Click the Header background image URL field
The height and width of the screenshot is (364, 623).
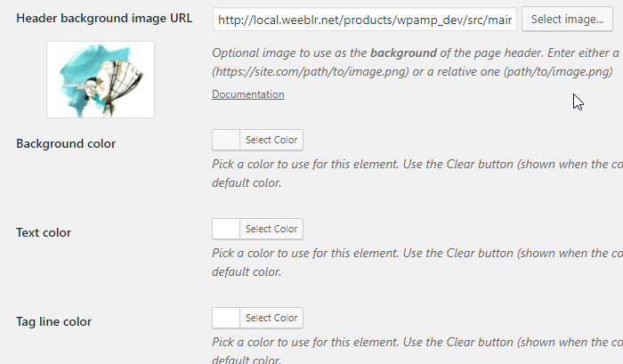click(x=364, y=19)
